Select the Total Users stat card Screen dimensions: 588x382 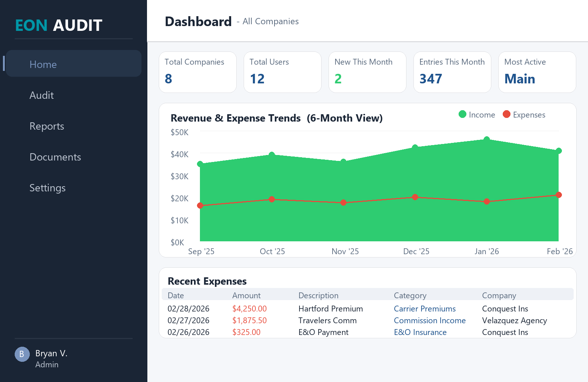pyautogui.click(x=282, y=72)
